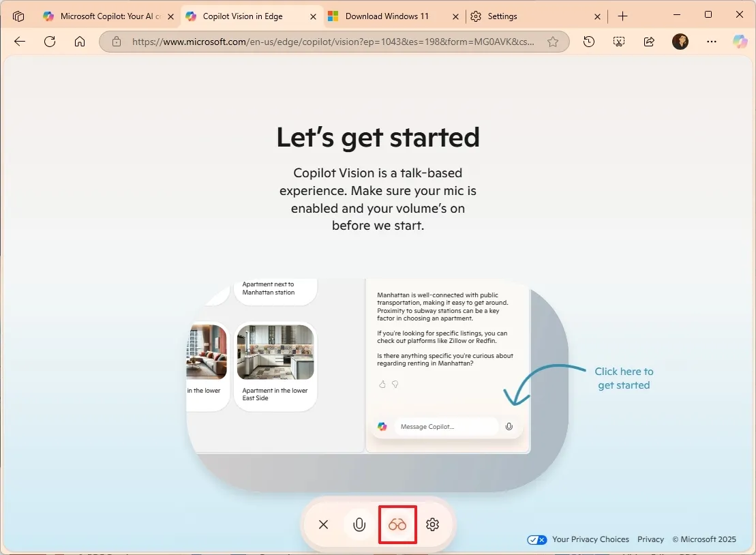Open the profile avatar account menu
The height and width of the screenshot is (555, 756).
pos(680,42)
